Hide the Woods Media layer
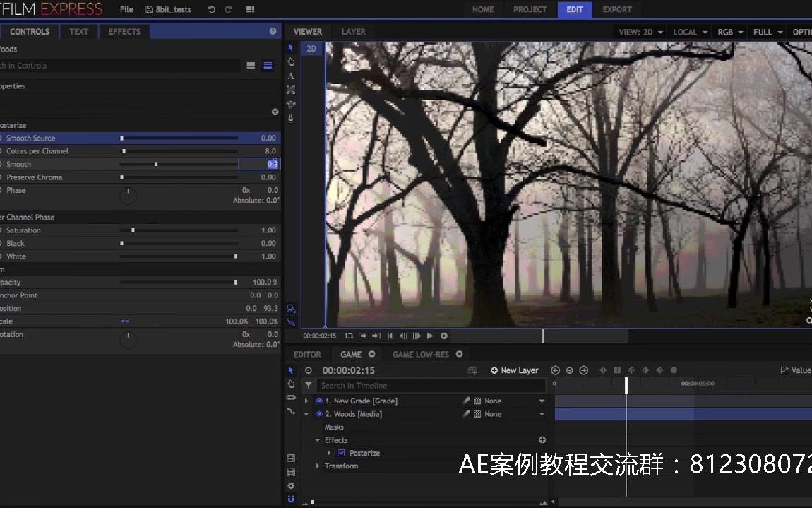The image size is (812, 508). [318, 414]
